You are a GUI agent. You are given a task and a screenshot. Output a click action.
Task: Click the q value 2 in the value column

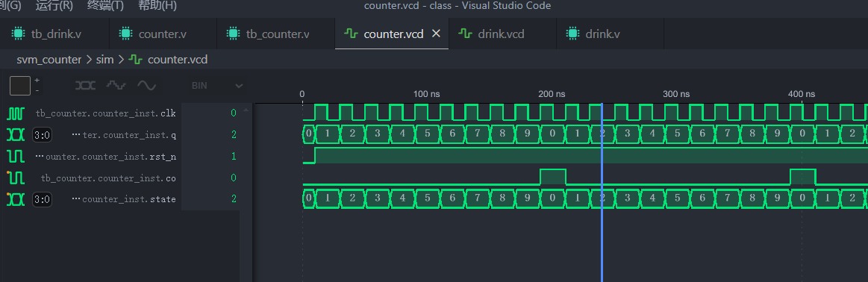coord(234,135)
